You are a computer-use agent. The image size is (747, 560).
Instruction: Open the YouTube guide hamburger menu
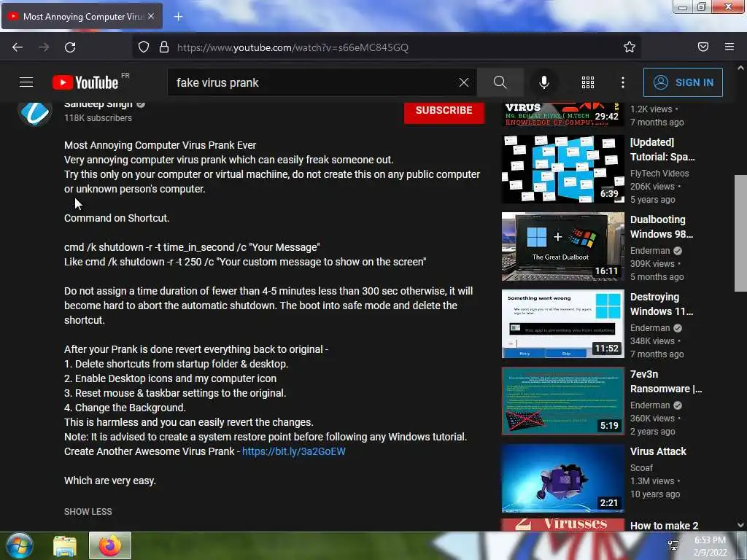26,82
